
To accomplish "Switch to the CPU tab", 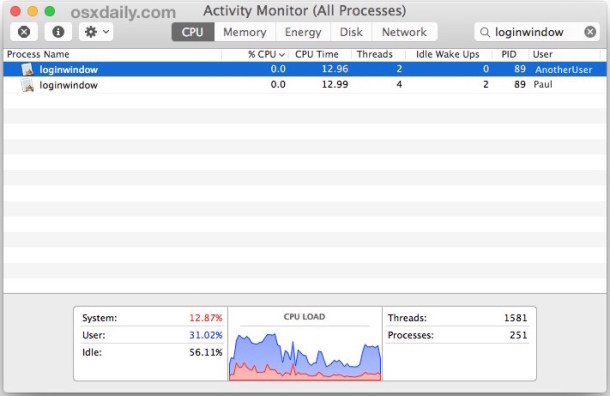I will pos(193,32).
